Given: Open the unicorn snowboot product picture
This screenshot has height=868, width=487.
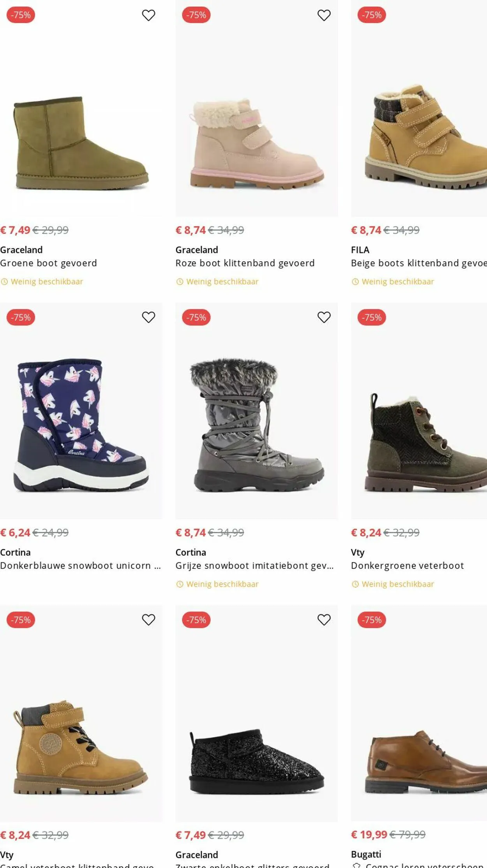Looking at the screenshot, I should (81, 425).
